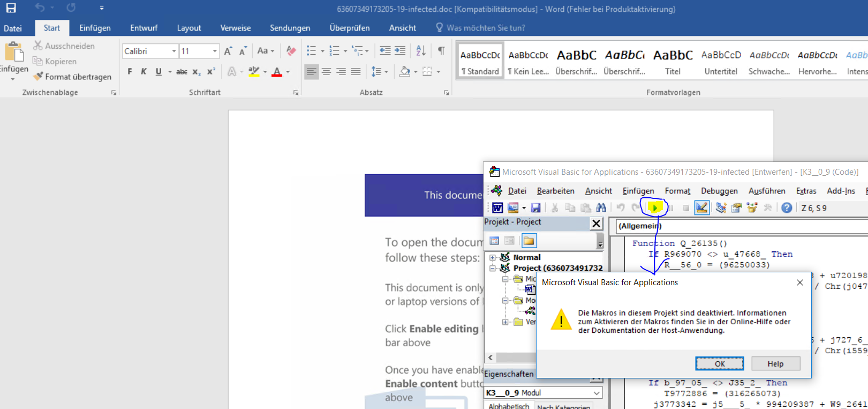The width and height of the screenshot is (868, 409).
Task: Click the Word undo arrow in quick access toolbar
Action: pos(40,8)
